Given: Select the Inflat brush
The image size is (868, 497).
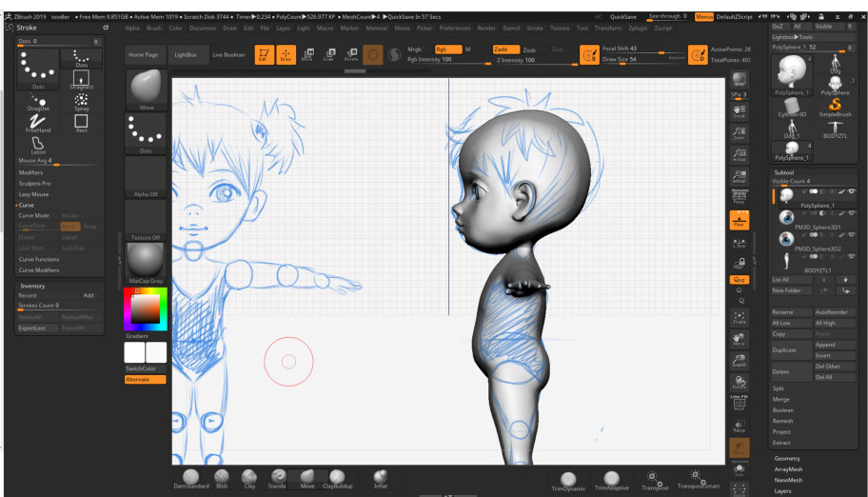Looking at the screenshot, I should coord(381,479).
